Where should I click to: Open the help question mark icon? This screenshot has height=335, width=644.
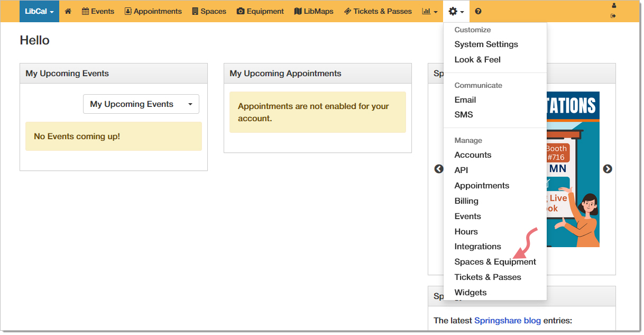coord(478,11)
